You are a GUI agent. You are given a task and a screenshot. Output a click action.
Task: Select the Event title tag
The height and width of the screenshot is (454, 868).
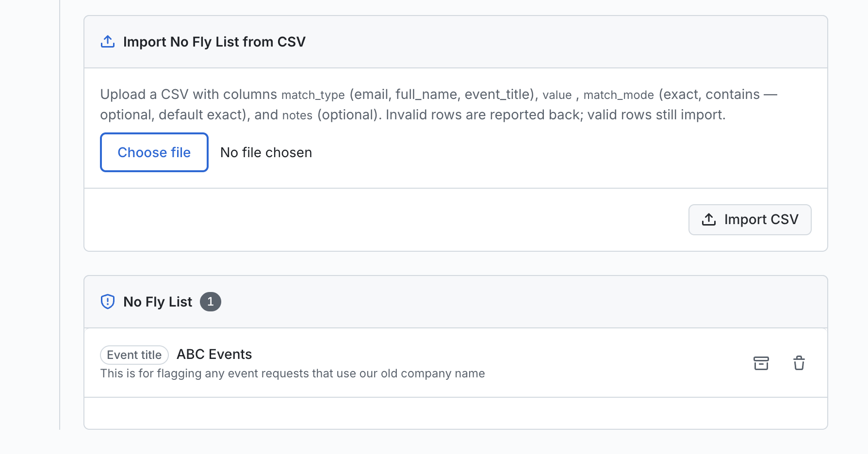click(x=134, y=355)
